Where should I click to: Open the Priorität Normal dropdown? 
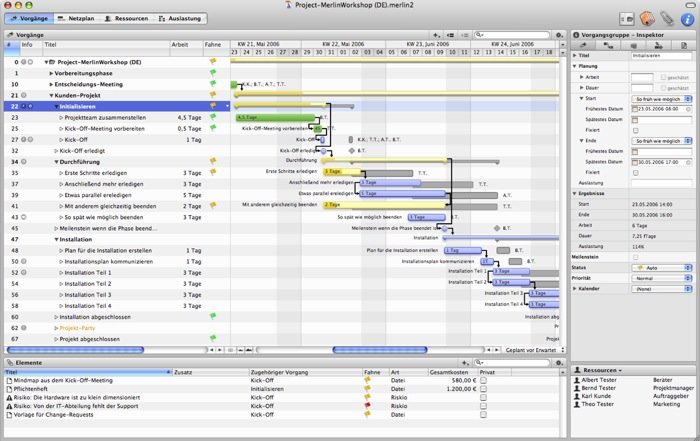click(662, 278)
